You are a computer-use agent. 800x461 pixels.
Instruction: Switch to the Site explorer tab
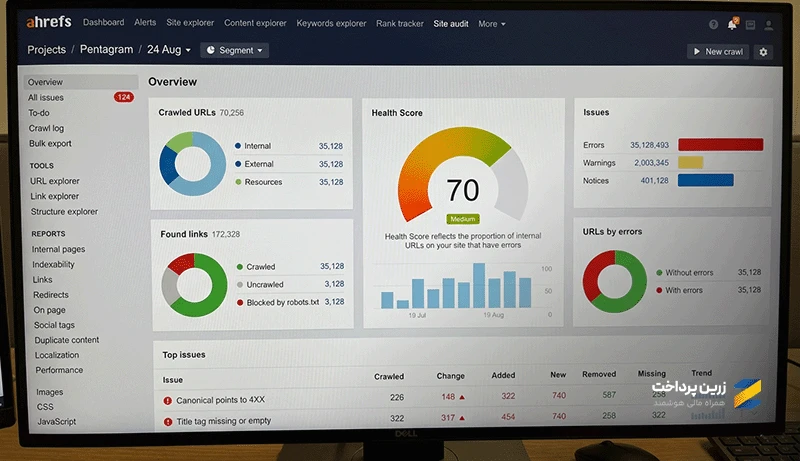point(189,23)
